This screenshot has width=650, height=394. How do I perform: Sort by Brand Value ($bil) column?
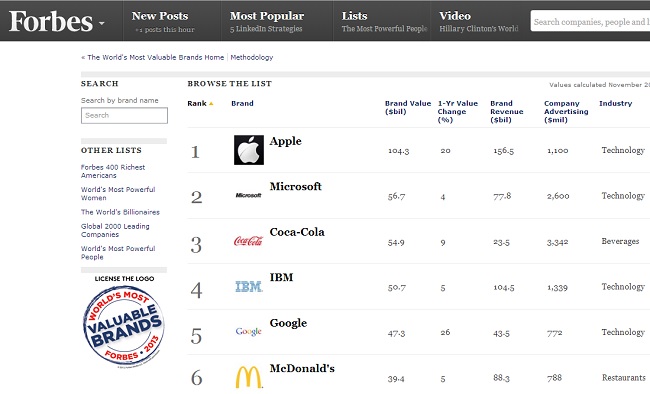pyautogui.click(x=408, y=107)
